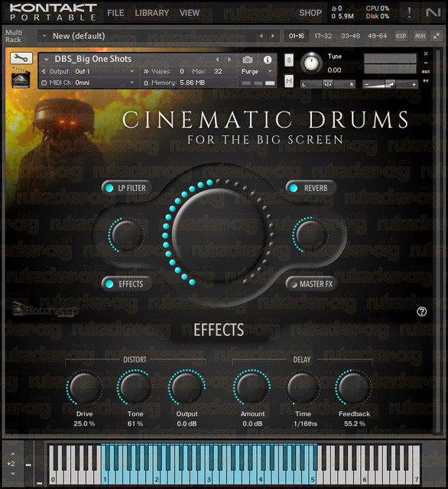
Task: Minimize rack view with arrows icon
Action: [x=436, y=36]
